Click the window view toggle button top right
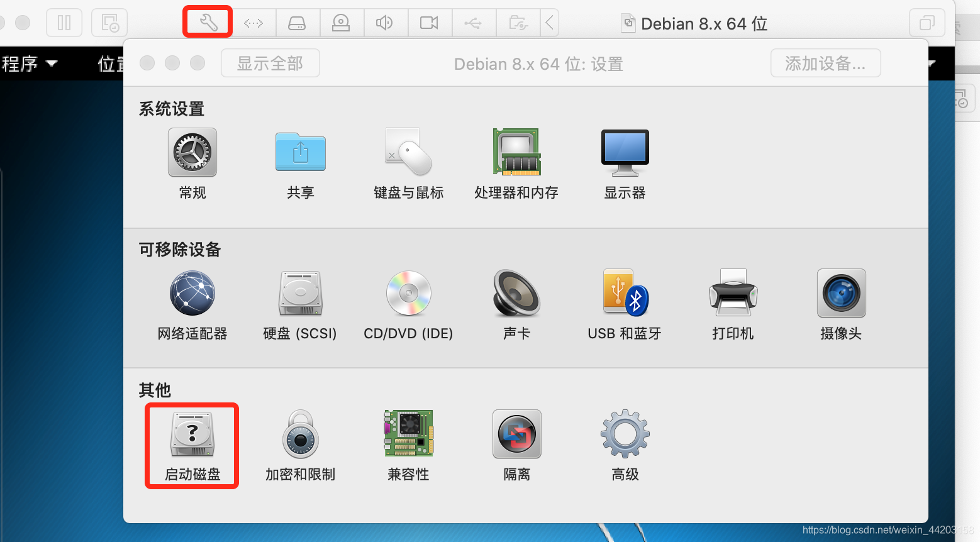 coord(927,23)
